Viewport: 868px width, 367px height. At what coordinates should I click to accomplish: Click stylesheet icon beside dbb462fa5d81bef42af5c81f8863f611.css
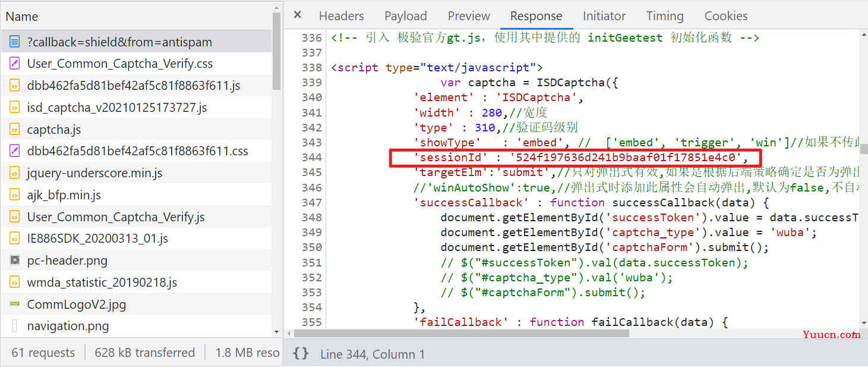click(x=15, y=151)
